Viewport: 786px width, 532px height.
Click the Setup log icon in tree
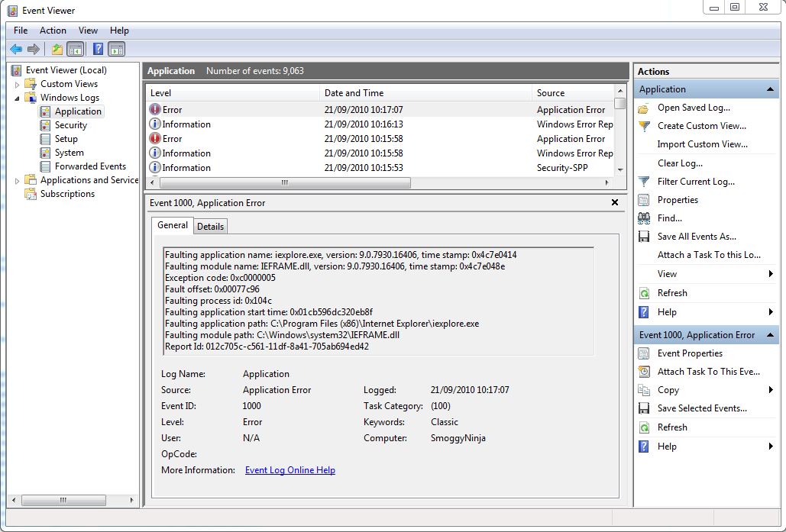45,139
